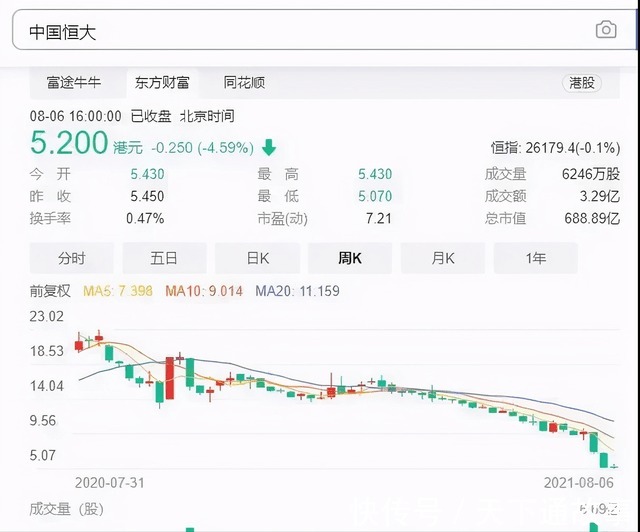The width and height of the screenshot is (640, 532).
Task: Click the 成交量 value 6246万股
Action: click(591, 174)
